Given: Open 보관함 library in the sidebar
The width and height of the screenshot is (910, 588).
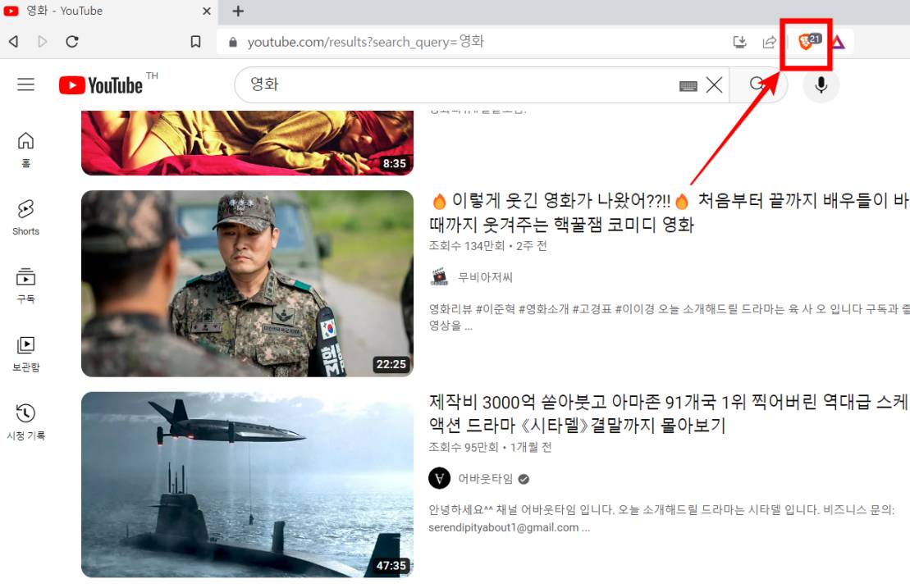Looking at the screenshot, I should pos(25,353).
